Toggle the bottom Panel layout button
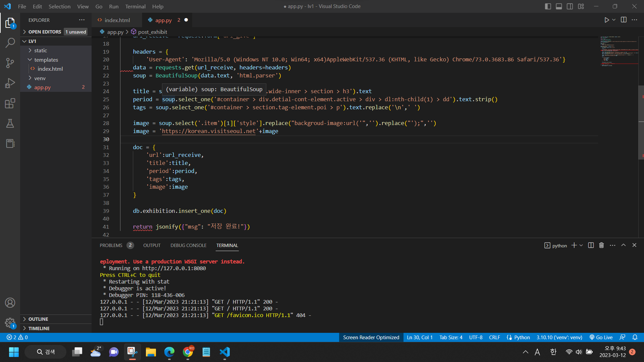This screenshot has width=644, height=362. [x=559, y=6]
